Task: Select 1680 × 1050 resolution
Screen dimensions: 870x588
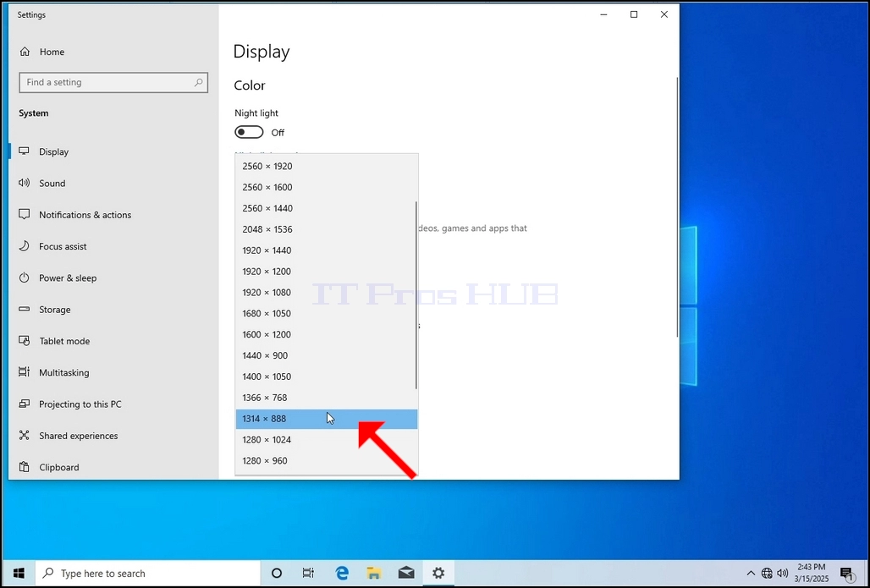Action: tap(326, 313)
